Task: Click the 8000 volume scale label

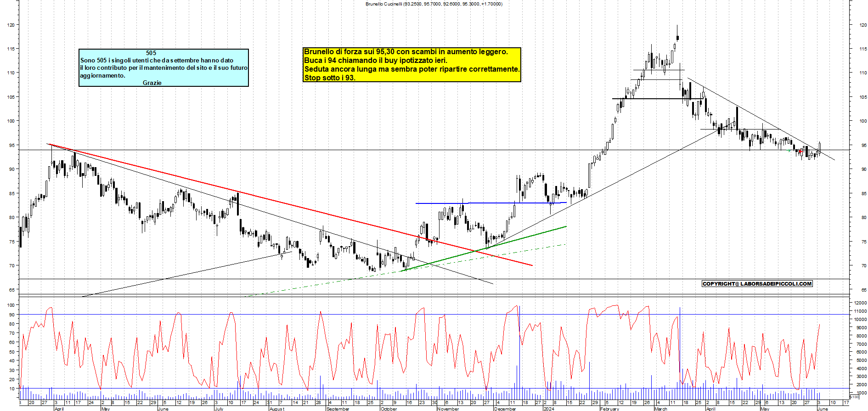Action: [861, 336]
